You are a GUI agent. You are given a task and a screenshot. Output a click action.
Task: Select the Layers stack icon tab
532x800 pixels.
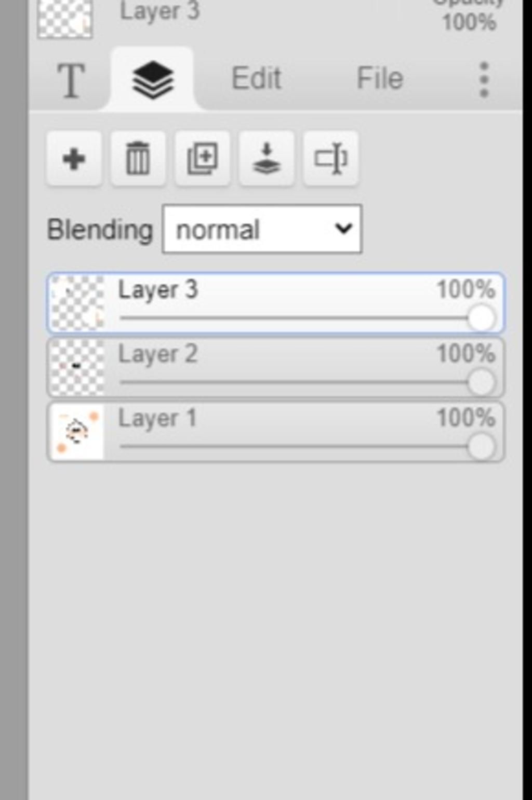point(153,79)
